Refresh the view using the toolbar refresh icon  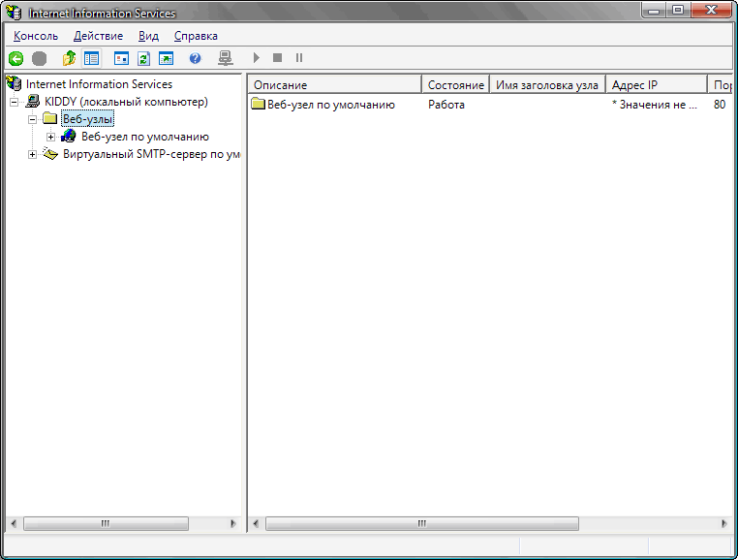coord(143,58)
